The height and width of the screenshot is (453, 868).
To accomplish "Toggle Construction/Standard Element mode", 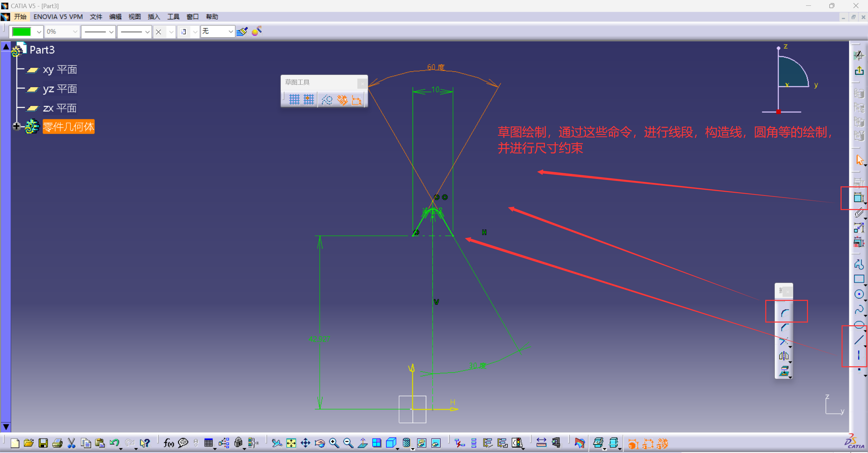I will (x=327, y=100).
